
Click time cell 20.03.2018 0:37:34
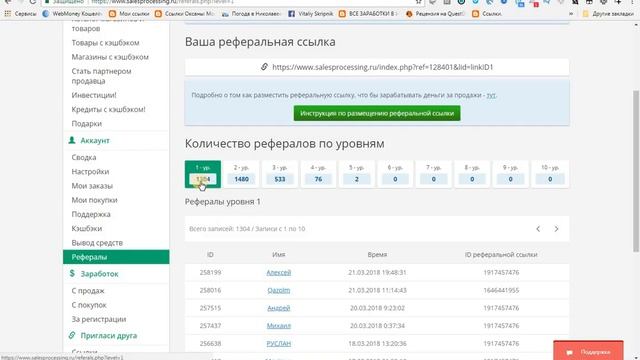click(x=377, y=326)
